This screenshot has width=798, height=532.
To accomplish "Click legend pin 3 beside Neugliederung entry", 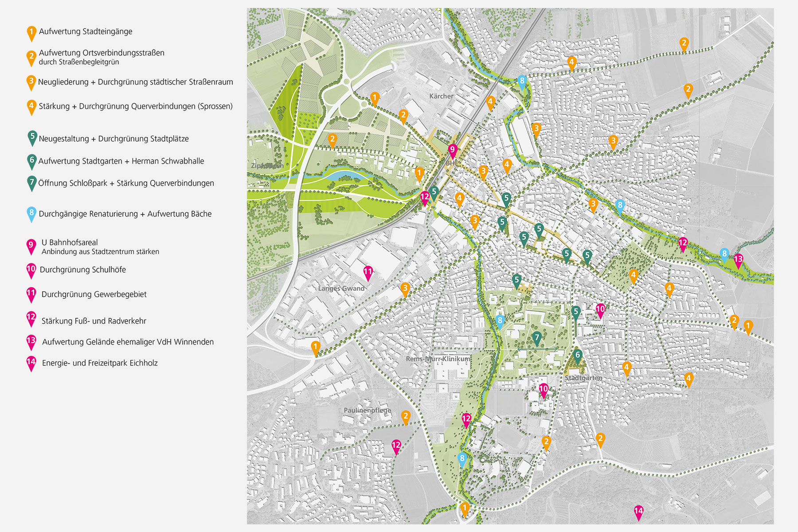I will click(31, 82).
